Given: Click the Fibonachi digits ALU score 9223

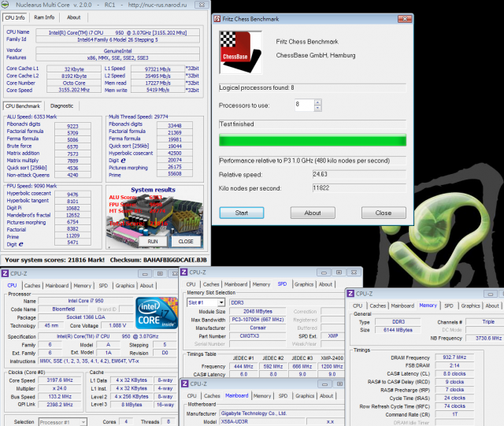Looking at the screenshot, I should (72, 126).
